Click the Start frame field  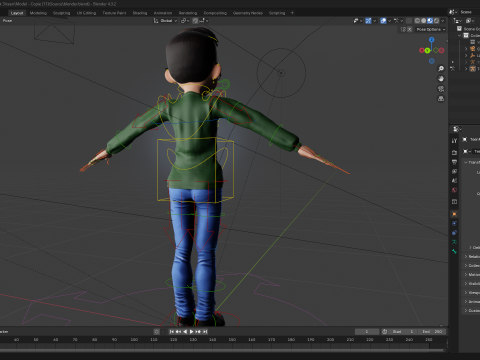click(x=403, y=332)
